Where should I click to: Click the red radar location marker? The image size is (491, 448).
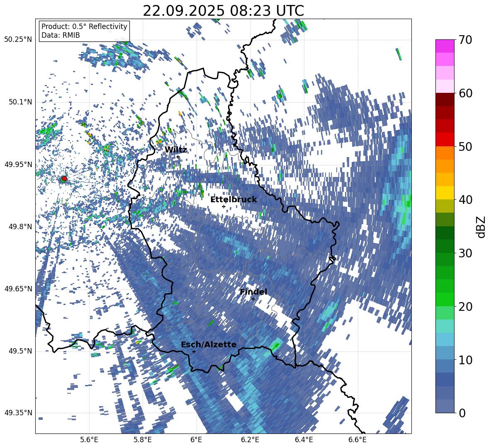coord(64,178)
